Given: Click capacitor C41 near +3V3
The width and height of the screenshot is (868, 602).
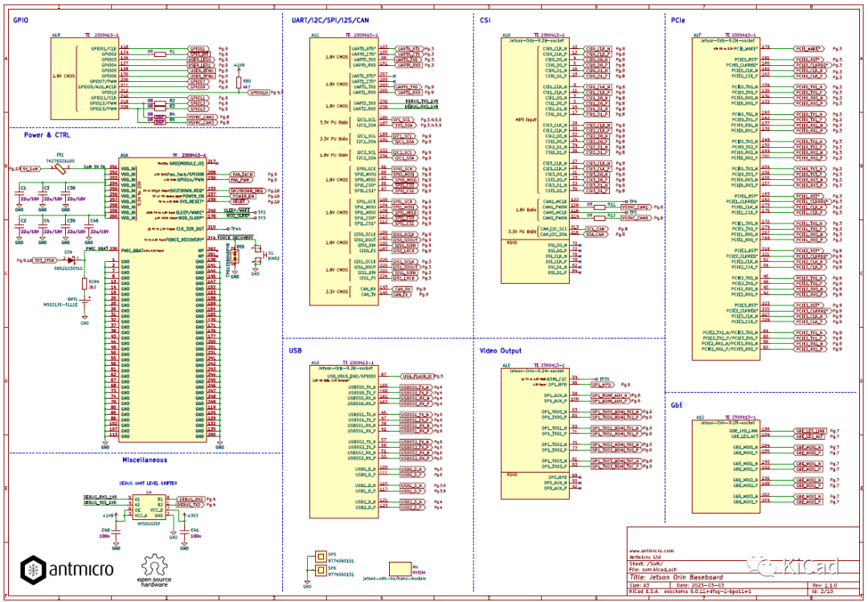Looking at the screenshot, I should (x=184, y=533).
